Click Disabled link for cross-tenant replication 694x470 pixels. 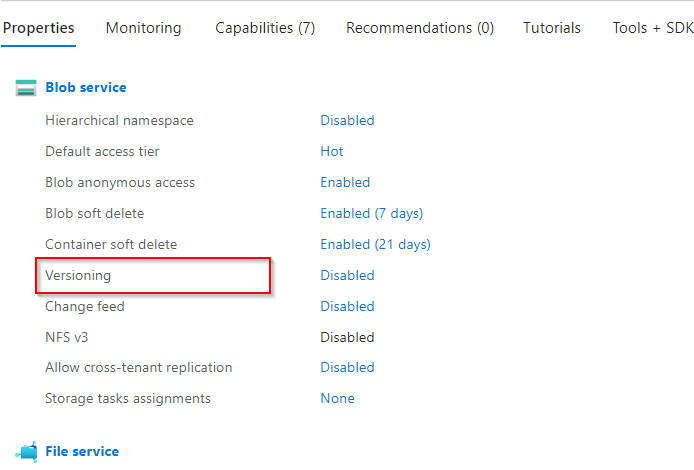coord(347,368)
